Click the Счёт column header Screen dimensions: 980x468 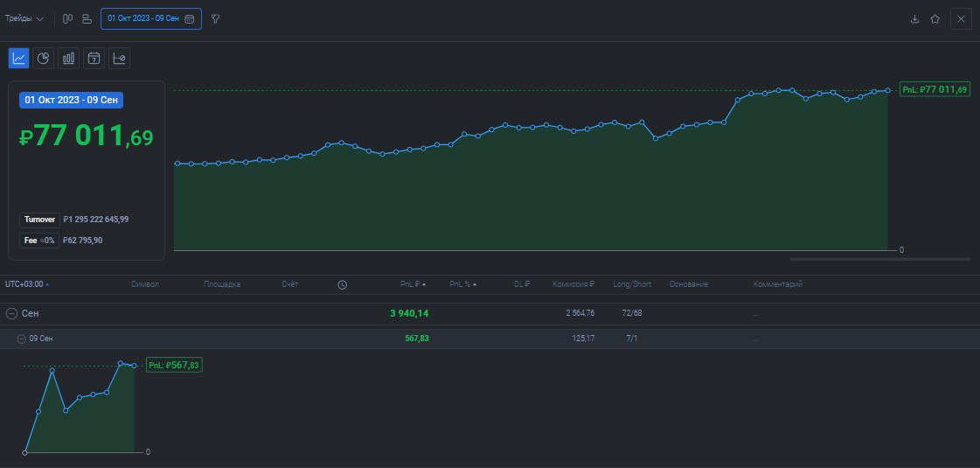click(290, 284)
